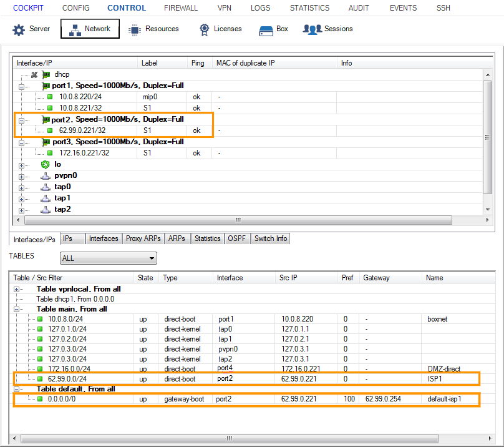Click green status icon for route 62.99.0.0/24

[x=40, y=379]
